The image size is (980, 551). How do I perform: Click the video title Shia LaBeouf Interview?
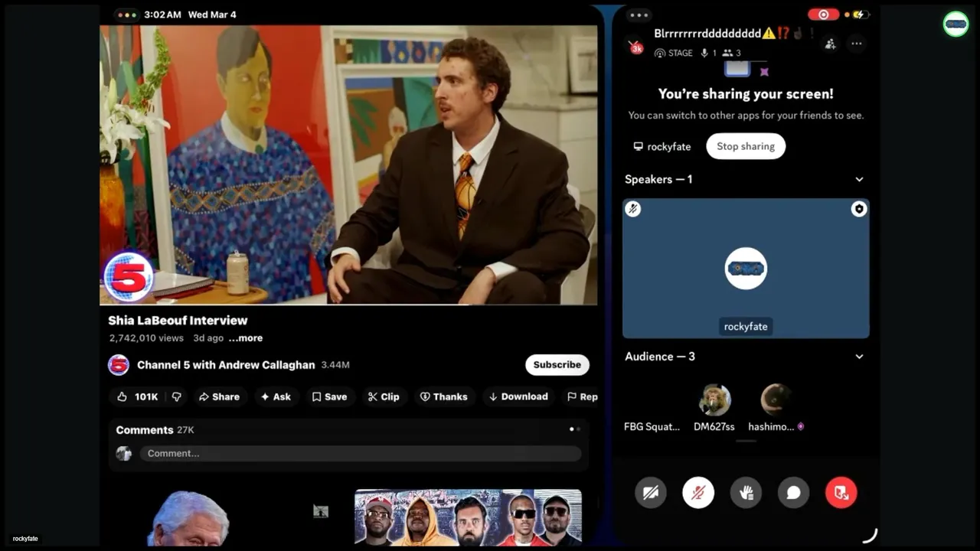click(178, 320)
